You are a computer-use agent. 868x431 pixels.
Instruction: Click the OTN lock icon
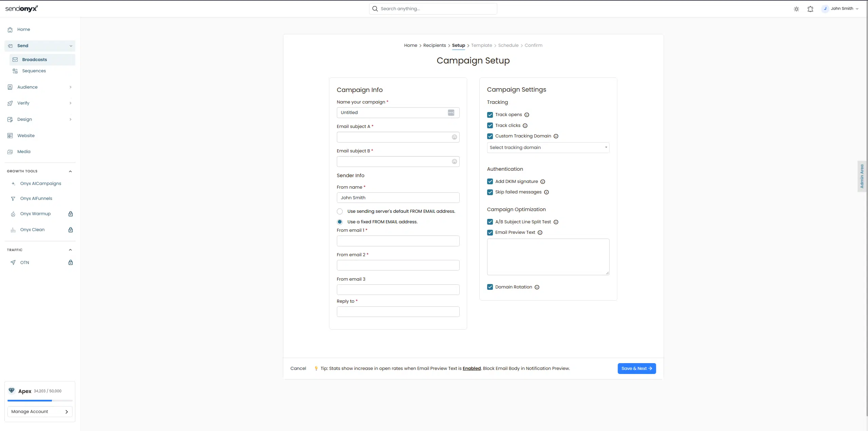point(71,262)
